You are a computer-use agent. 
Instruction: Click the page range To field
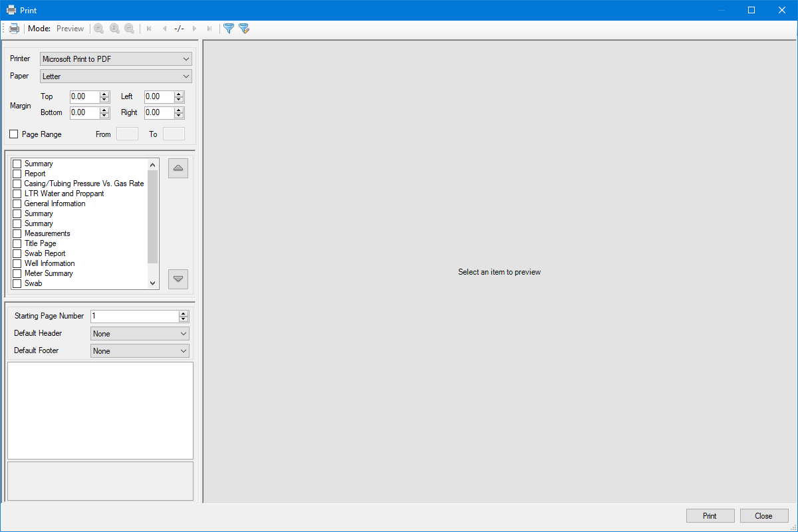coord(174,134)
